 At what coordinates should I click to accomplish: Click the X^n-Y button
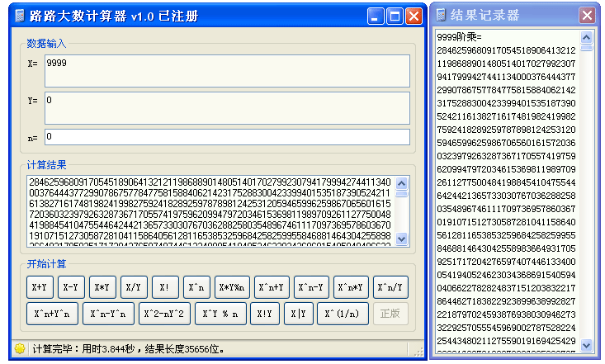pos(311,287)
